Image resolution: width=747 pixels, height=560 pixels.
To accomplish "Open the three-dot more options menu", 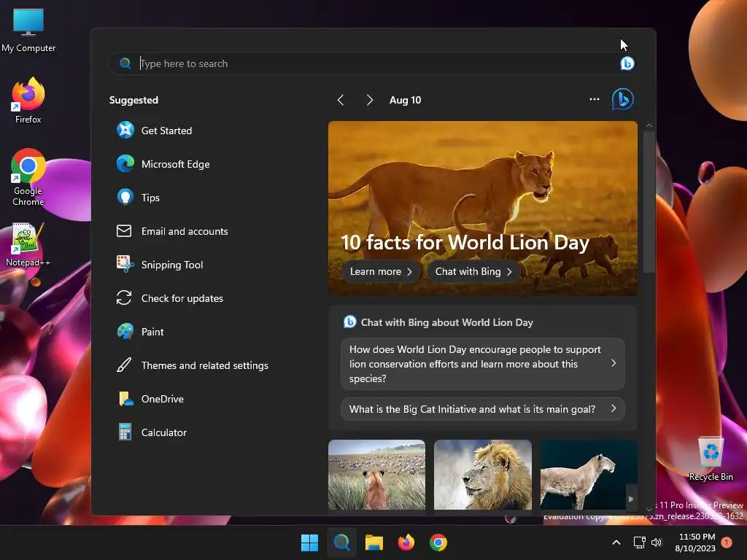I will tap(594, 99).
